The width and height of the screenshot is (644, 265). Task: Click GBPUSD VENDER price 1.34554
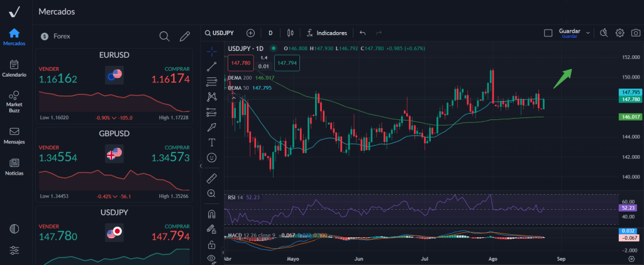click(58, 157)
